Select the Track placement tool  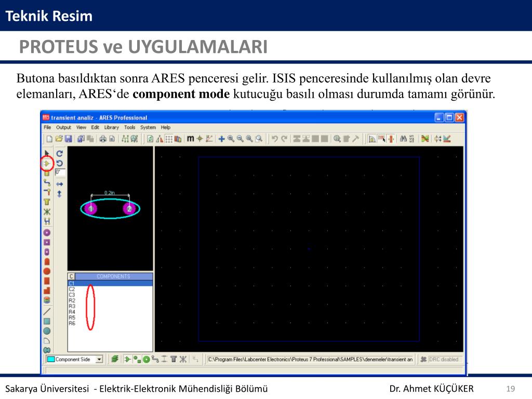coord(47,182)
